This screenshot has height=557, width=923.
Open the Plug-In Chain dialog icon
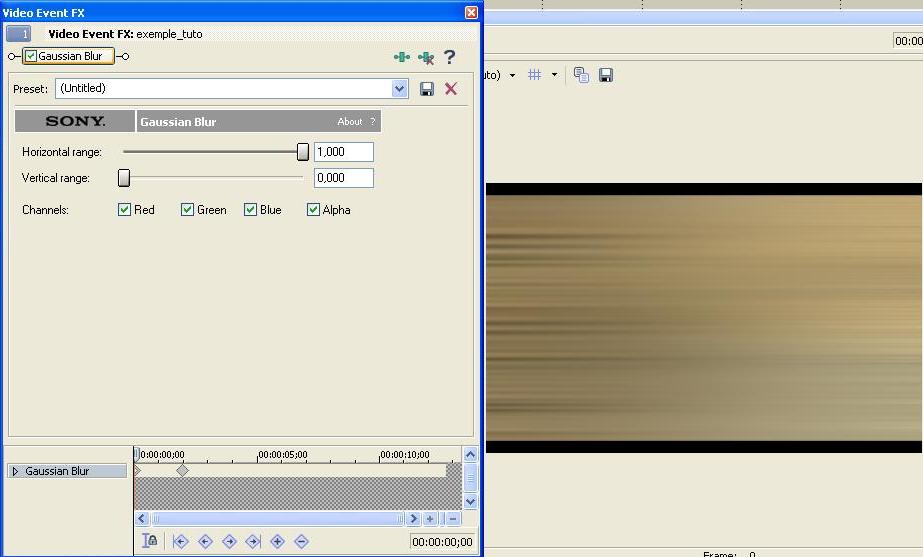click(402, 58)
